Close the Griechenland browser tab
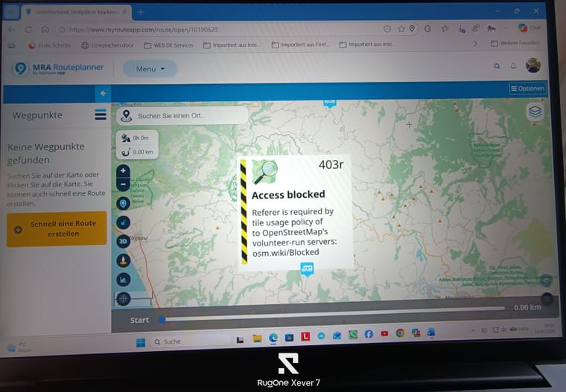Viewport: 566px width, 392px height. pyautogui.click(x=124, y=12)
